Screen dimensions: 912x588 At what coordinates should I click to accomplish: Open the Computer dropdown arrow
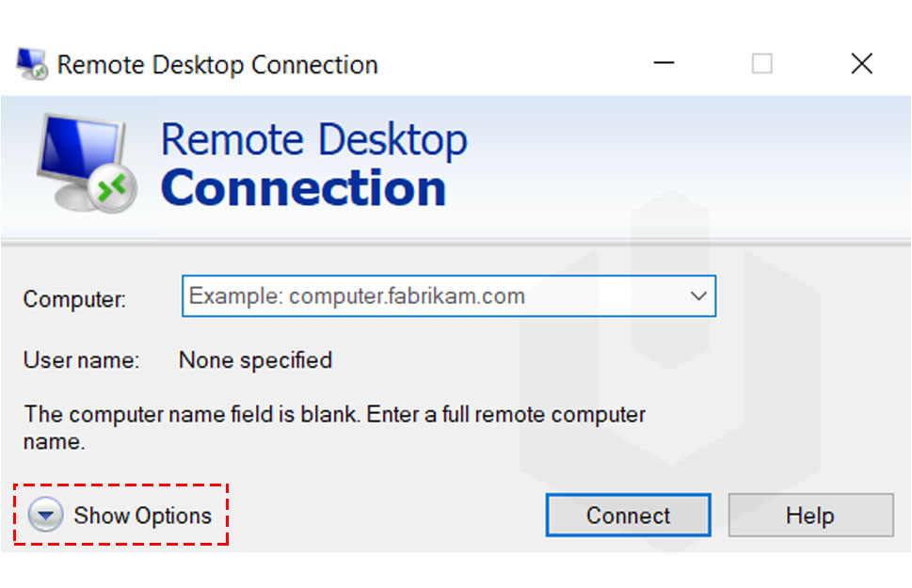click(698, 296)
